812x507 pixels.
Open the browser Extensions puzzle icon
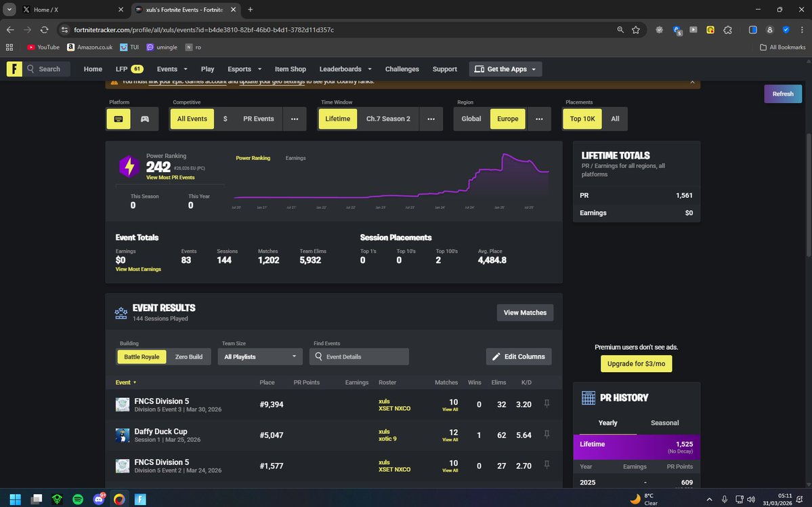click(727, 30)
